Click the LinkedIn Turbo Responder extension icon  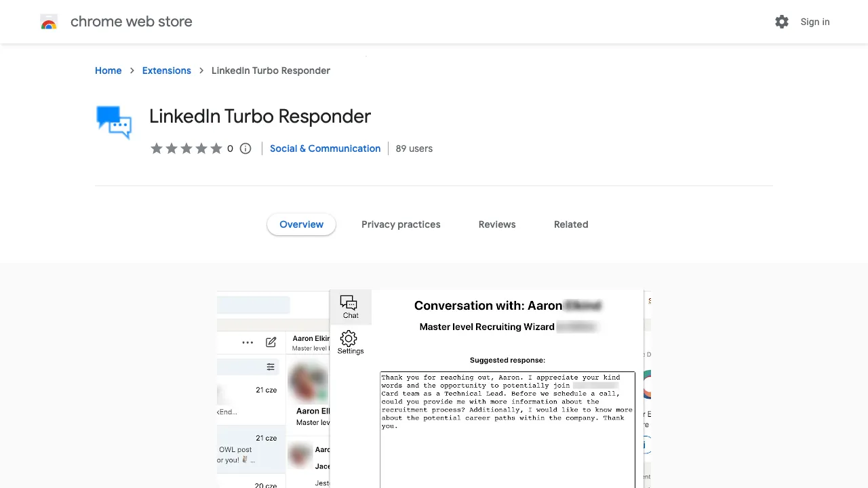click(114, 123)
